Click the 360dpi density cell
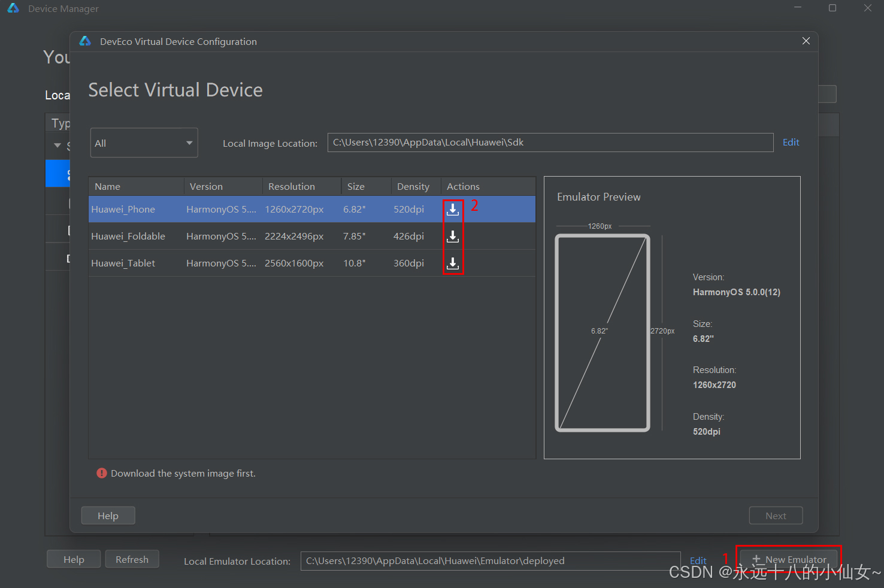 (x=408, y=263)
